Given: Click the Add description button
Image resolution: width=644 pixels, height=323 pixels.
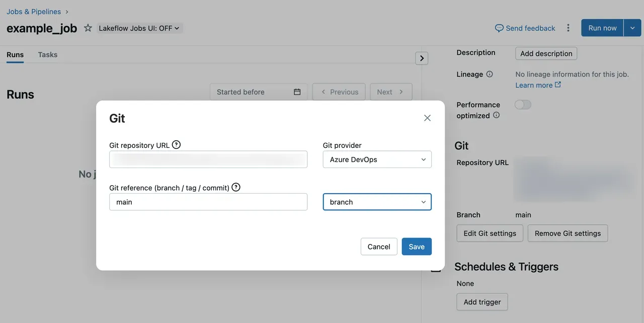Looking at the screenshot, I should click(x=546, y=53).
